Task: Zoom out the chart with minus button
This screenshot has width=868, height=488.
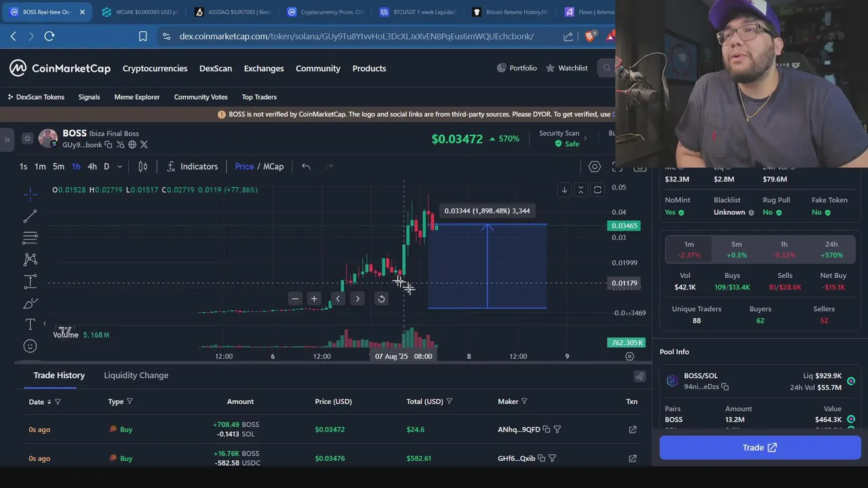Action: (295, 299)
